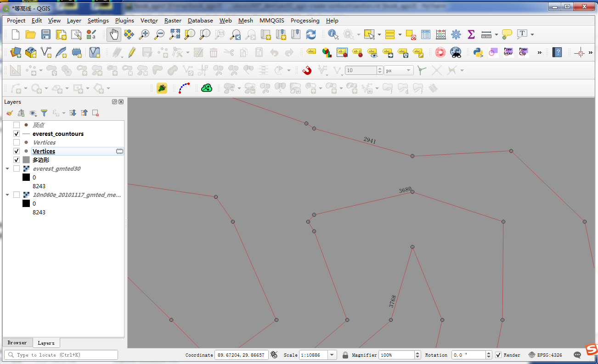Open the Layer menu
The width and height of the screenshot is (598, 364).
point(74,21)
